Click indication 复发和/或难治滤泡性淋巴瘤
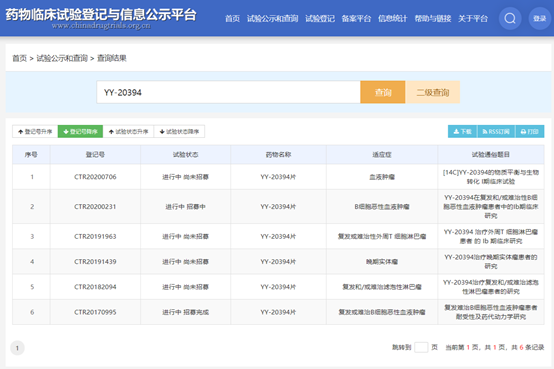 click(382, 287)
